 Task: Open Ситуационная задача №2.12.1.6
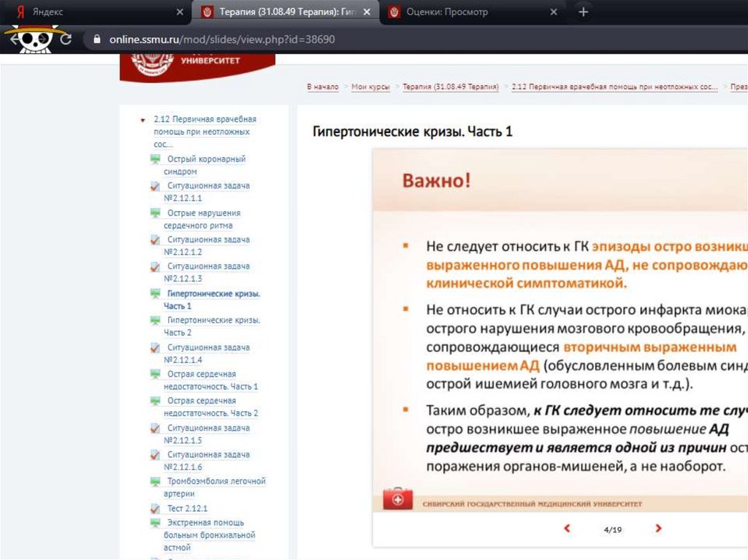pos(207,461)
